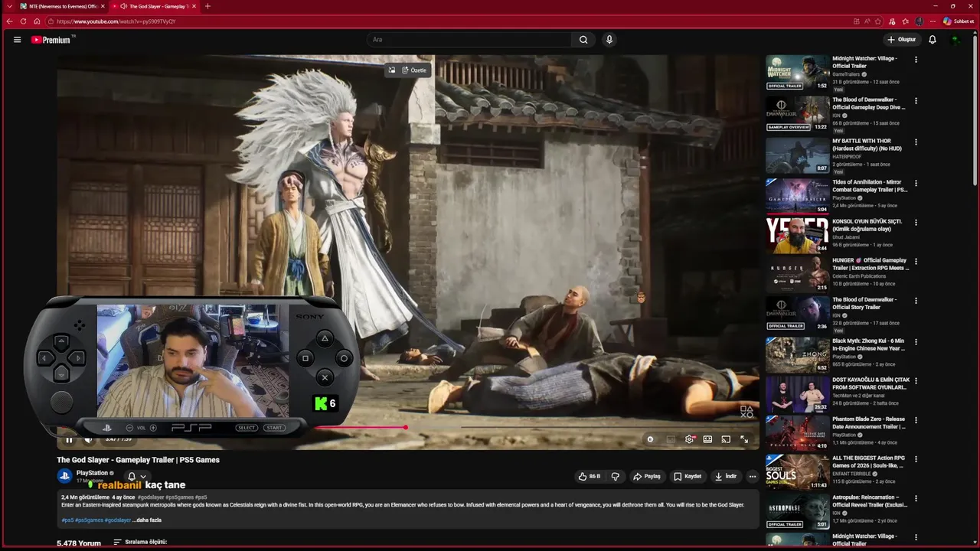Open the tab actions chevron menu

(x=8, y=6)
